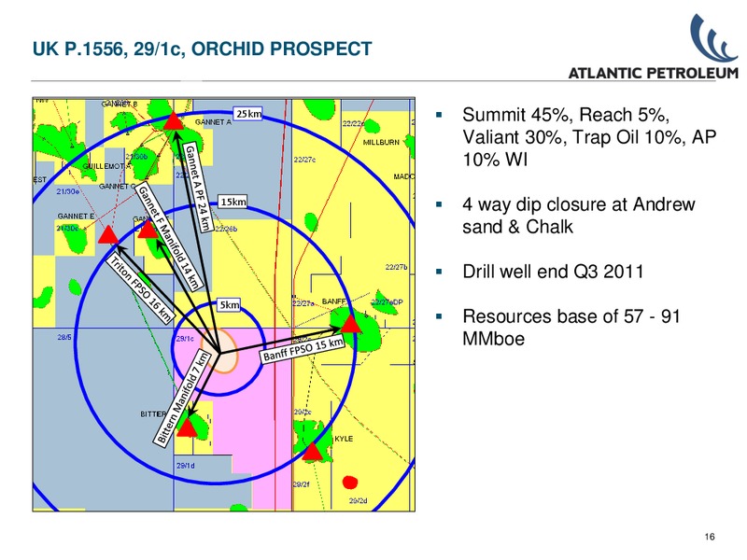Select the '5km' ring label
This screenshot has width=747, height=560.
click(229, 305)
